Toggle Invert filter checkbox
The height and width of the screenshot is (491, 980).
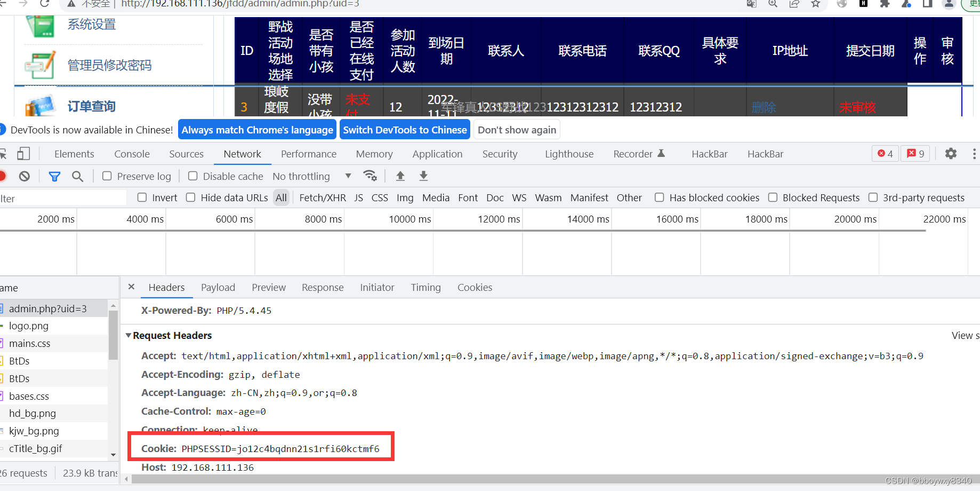pyautogui.click(x=142, y=197)
